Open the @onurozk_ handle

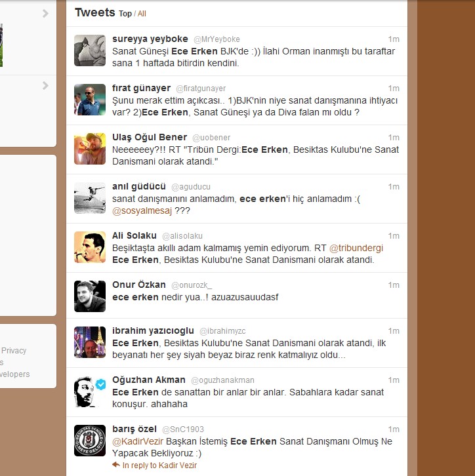point(192,285)
